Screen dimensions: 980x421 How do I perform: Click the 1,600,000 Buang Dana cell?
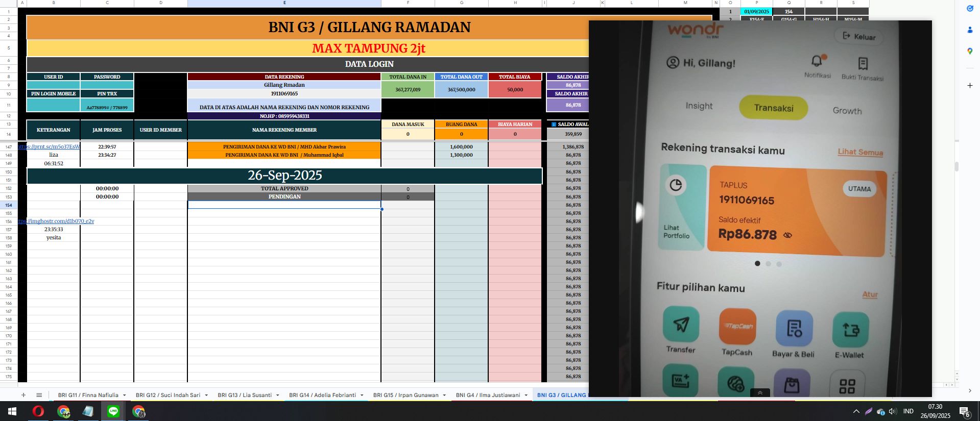tap(461, 146)
